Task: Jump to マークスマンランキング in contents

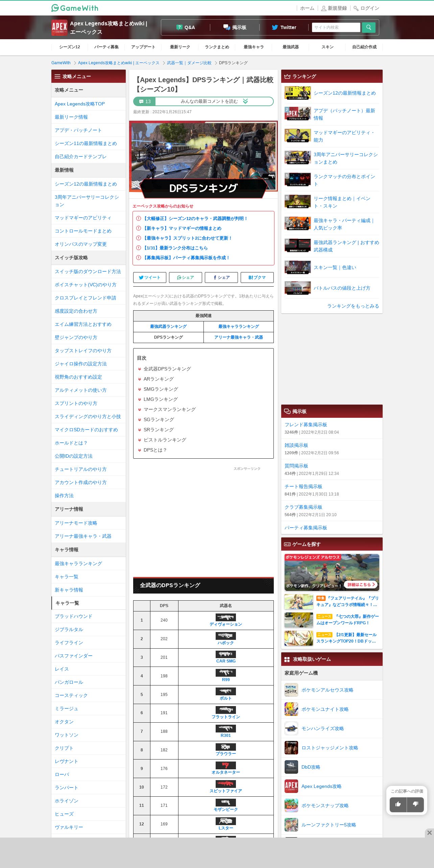Action: tap(170, 409)
